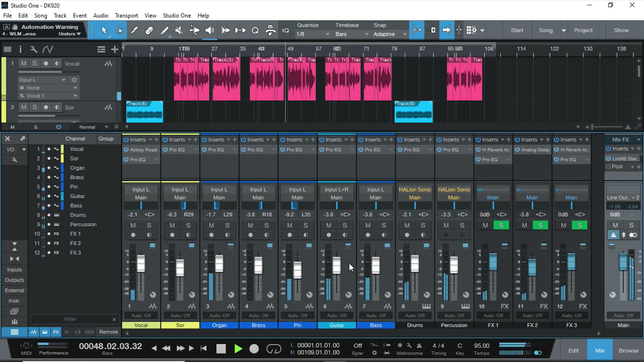Image resolution: width=644 pixels, height=362 pixels.
Task: Activate the Listen (speaker) tool
Action: [x=209, y=30]
